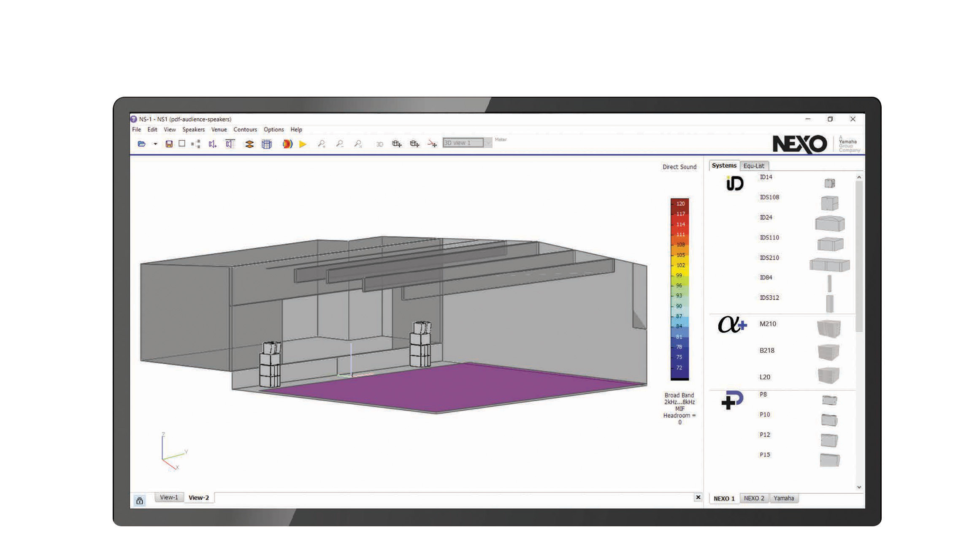Viewport: 980px width, 547px height.
Task: Toggle the 3D view button
Action: (x=379, y=144)
